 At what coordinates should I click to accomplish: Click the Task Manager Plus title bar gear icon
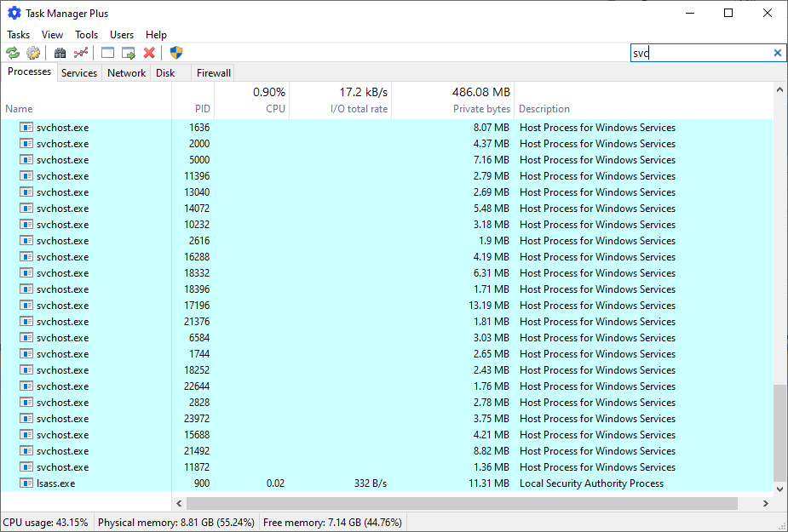coord(14,13)
